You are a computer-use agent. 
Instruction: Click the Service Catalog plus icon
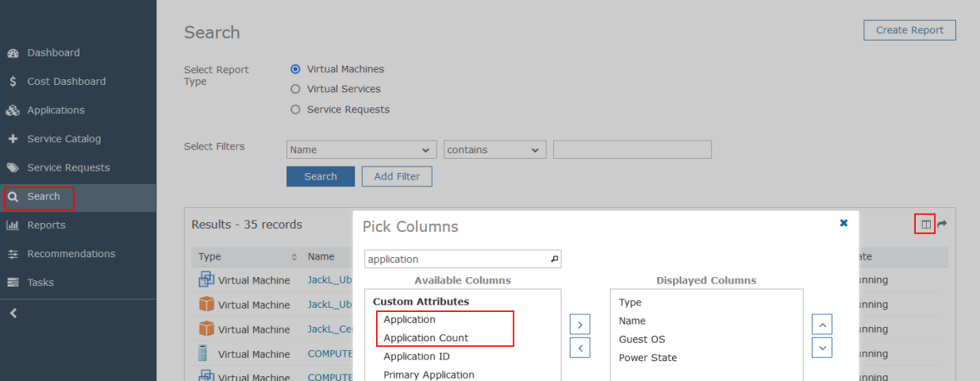pyautogui.click(x=13, y=139)
